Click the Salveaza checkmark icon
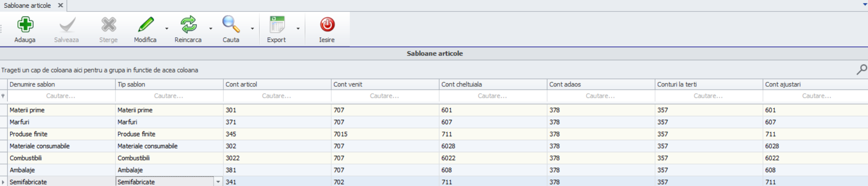The width and height of the screenshot is (868, 186). pos(67,25)
